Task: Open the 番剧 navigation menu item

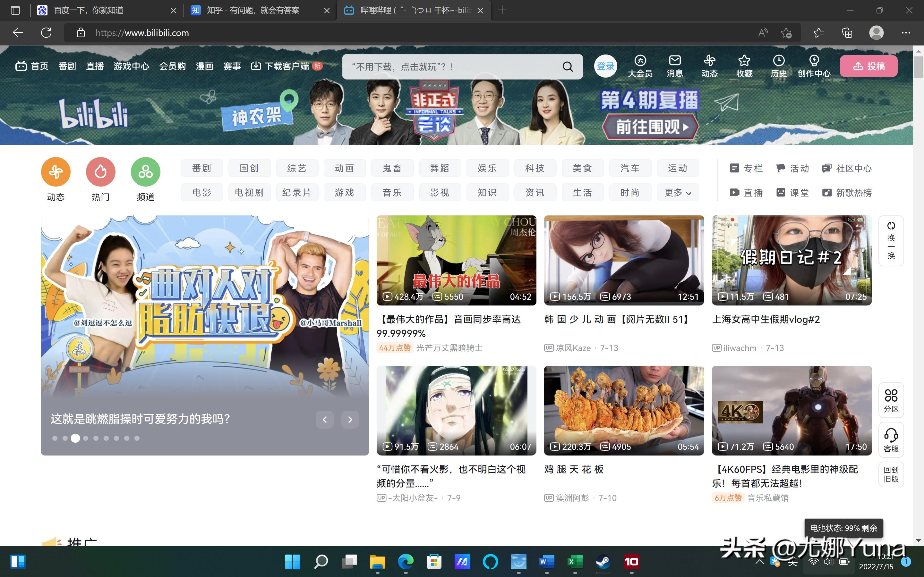Action: [67, 66]
